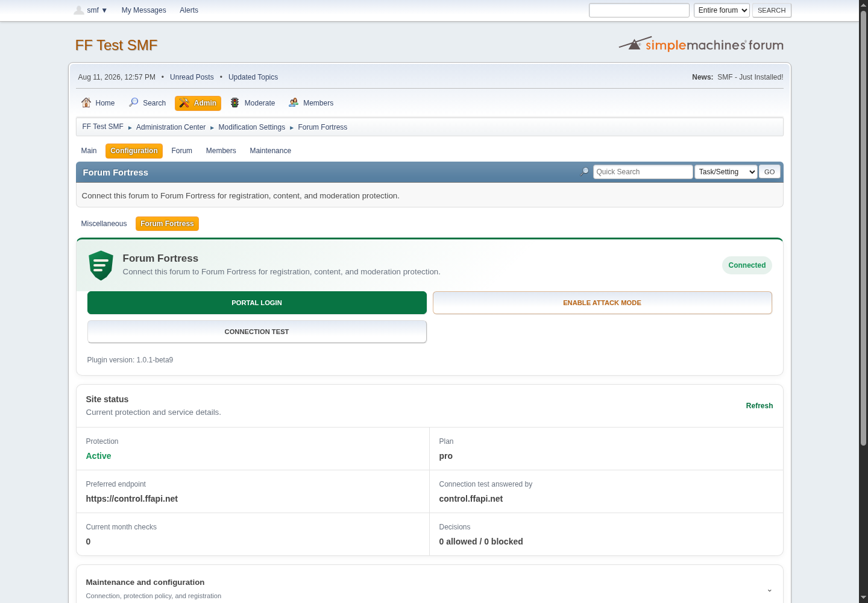Click Administration Center breadcrumb link
Screen dimensions: 868x603
tap(171, 127)
